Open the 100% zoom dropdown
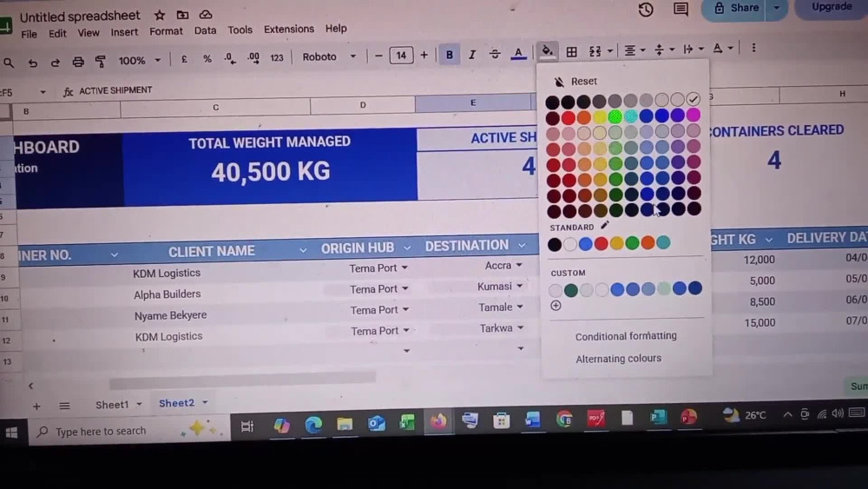 139,60
